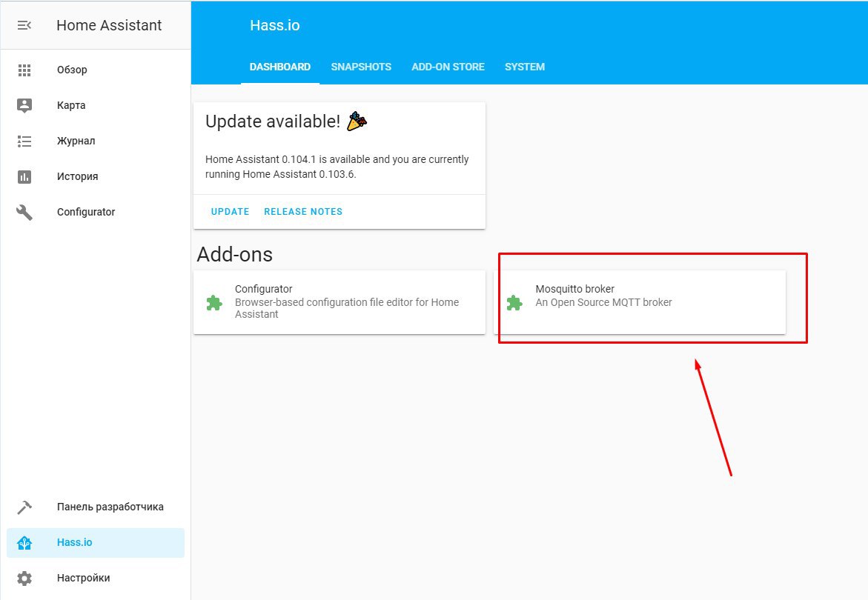868x600 pixels.
Task: Open the RELEASE NOTES link
Action: pos(303,212)
